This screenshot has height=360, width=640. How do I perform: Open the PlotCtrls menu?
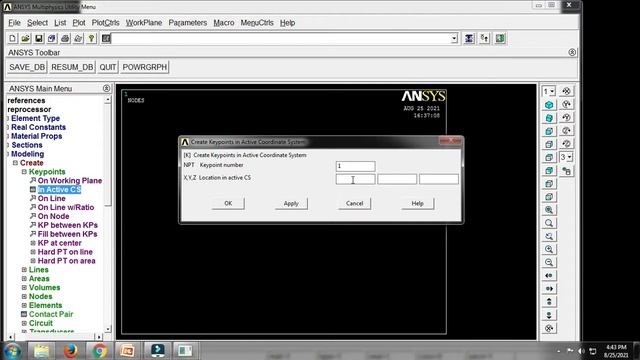[105, 23]
